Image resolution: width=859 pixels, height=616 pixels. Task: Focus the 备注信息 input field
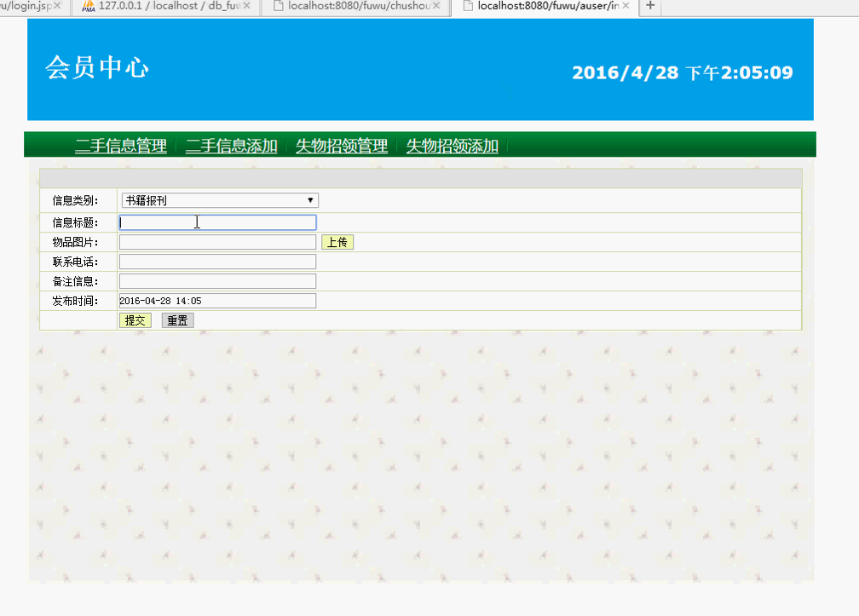[217, 281]
